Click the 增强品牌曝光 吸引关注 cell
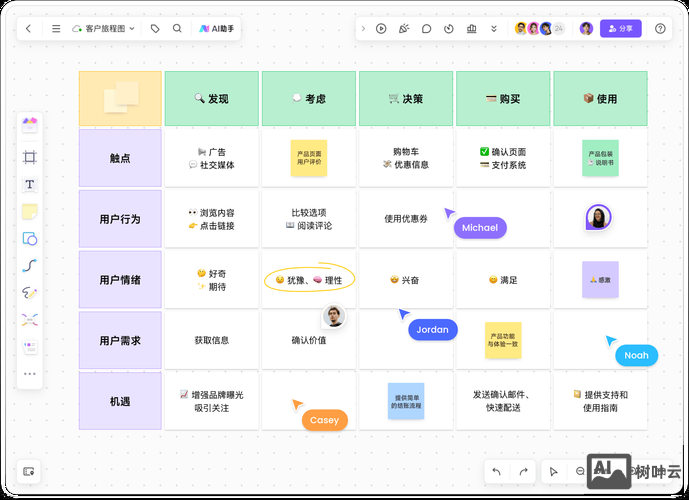This screenshot has height=500, width=689. tap(212, 401)
